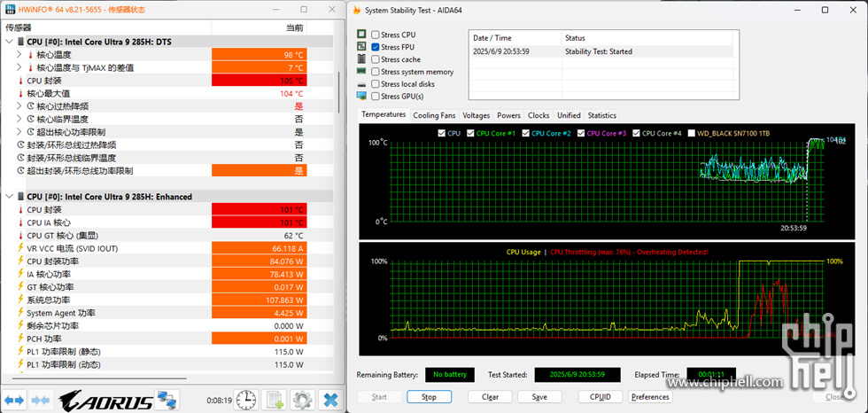Select the Stability Test: Started log row
The image size is (868, 413).
point(603,51)
